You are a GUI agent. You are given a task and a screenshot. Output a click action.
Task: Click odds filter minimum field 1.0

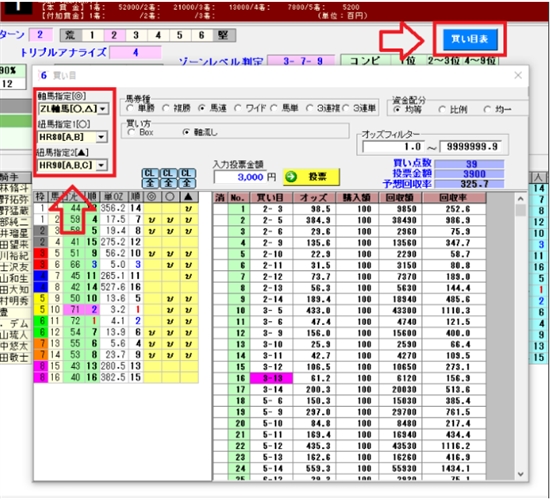tap(393, 147)
